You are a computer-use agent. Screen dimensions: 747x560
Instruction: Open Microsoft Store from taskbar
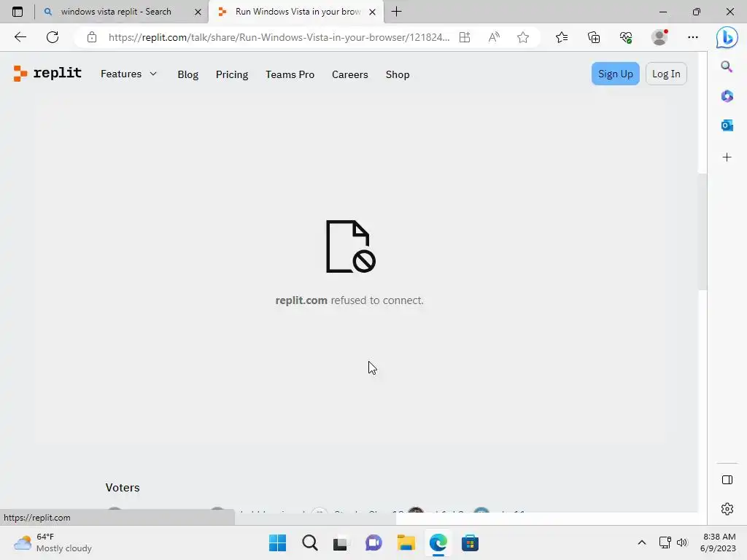pyautogui.click(x=470, y=542)
